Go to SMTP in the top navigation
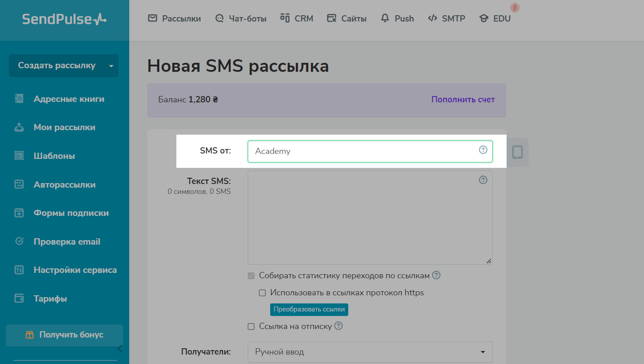Image resolution: width=644 pixels, height=364 pixels. (447, 18)
